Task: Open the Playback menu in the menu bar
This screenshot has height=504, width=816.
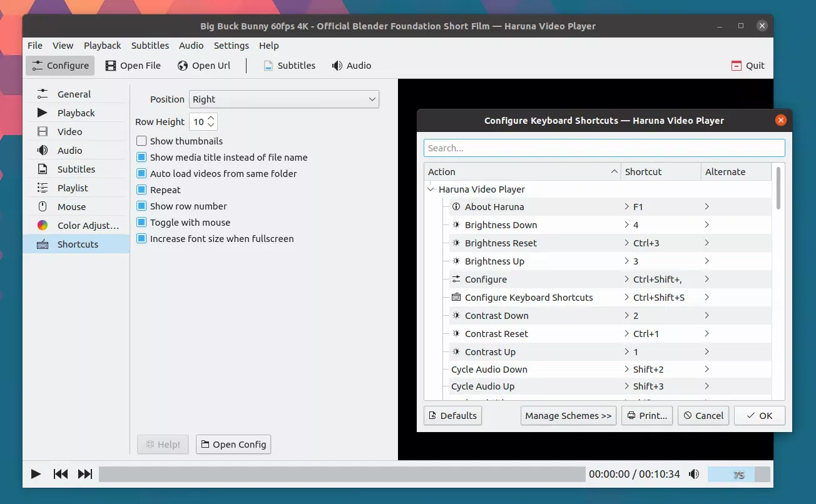Action: coord(102,46)
